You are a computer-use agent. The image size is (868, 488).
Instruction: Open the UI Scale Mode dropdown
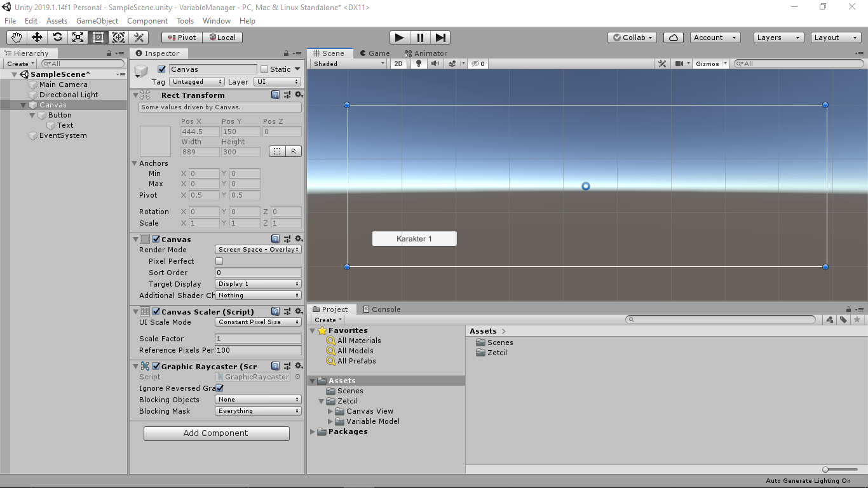pos(258,322)
